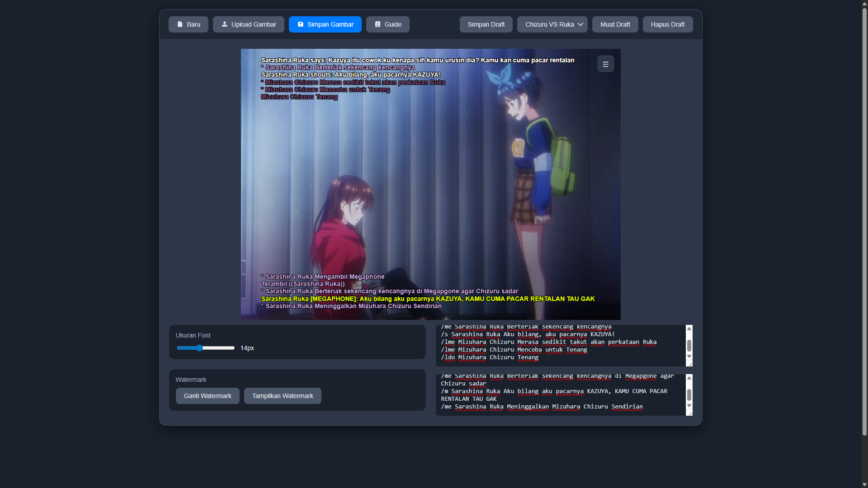Open the Upload Gambar file picker

(x=249, y=24)
